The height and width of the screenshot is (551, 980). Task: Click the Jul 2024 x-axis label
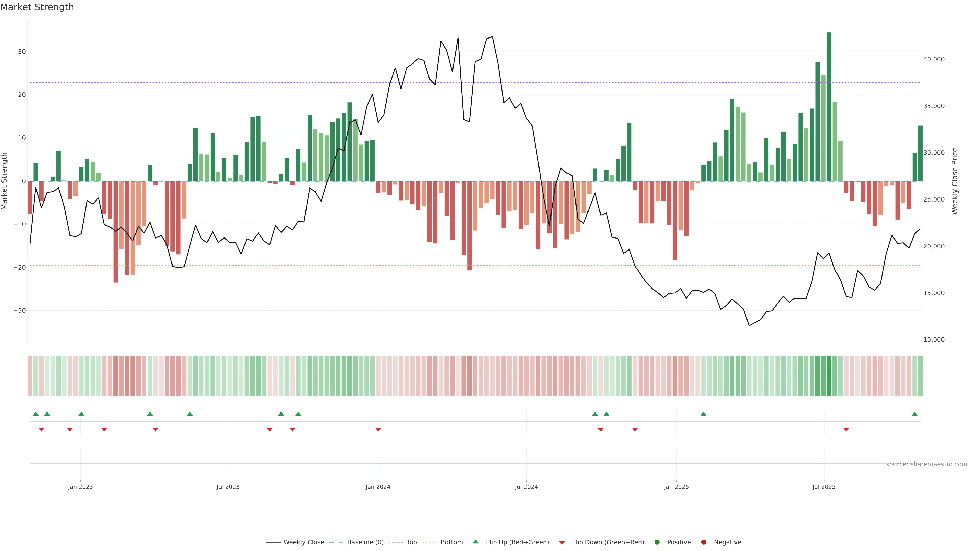coord(526,487)
